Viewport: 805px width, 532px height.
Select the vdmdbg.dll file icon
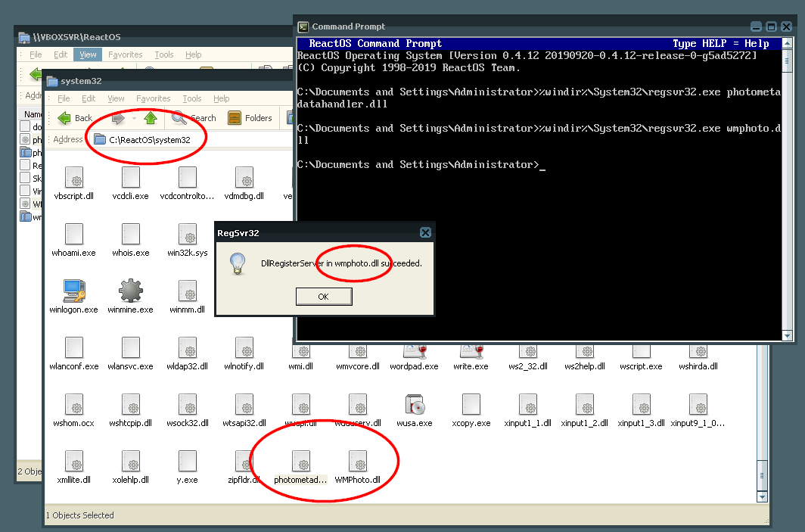pos(244,177)
